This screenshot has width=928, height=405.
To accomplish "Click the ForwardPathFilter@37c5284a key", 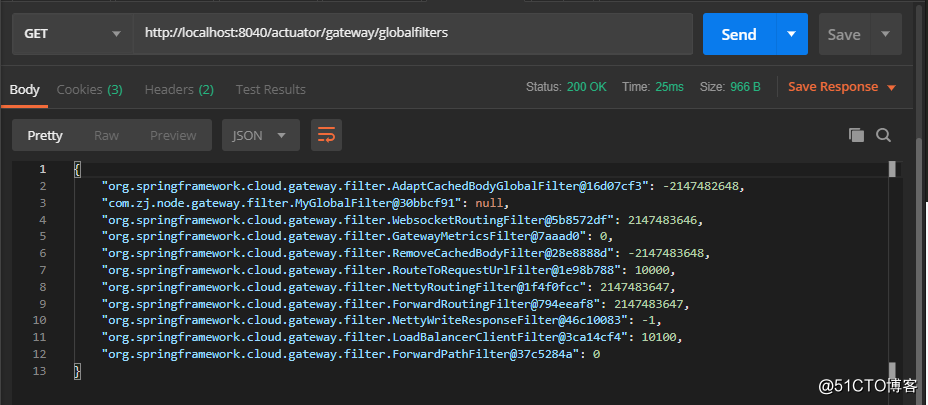I will 340,355.
